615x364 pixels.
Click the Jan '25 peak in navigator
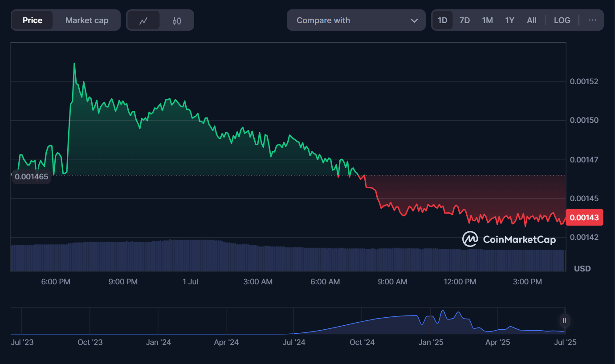click(x=443, y=311)
